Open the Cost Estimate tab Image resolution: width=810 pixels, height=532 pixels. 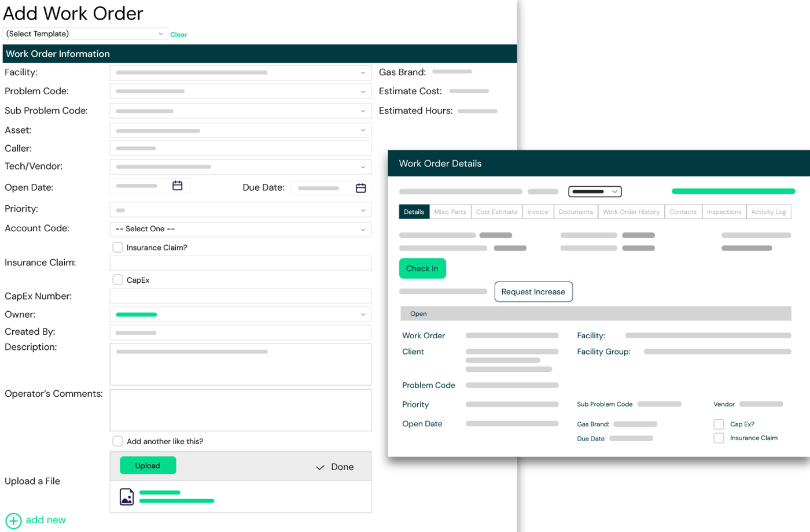pos(497,212)
